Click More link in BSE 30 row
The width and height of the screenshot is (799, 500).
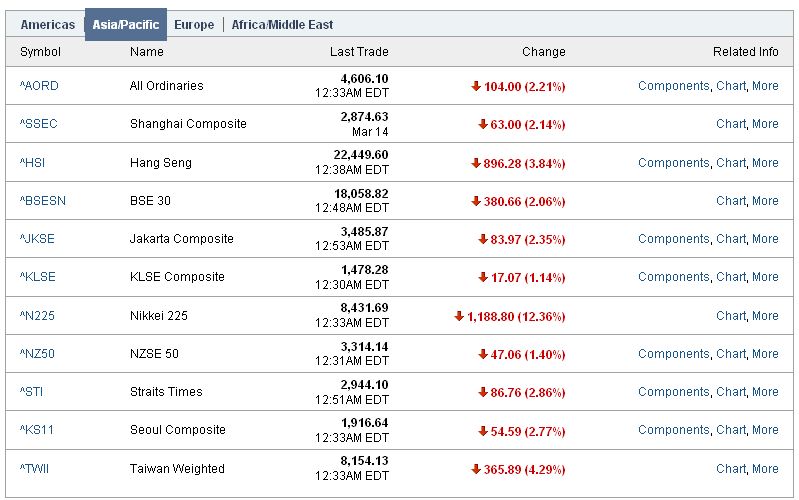click(x=765, y=201)
